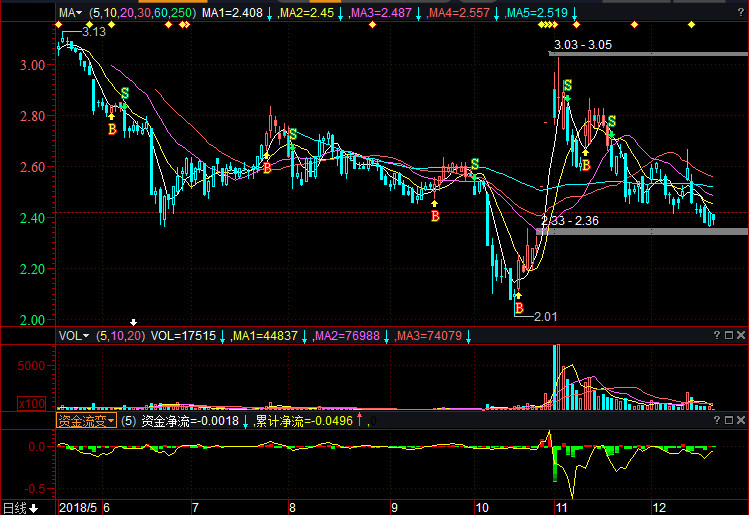
Task: Click the help icon in 资金流变 panel
Action: pyautogui.click(x=717, y=421)
